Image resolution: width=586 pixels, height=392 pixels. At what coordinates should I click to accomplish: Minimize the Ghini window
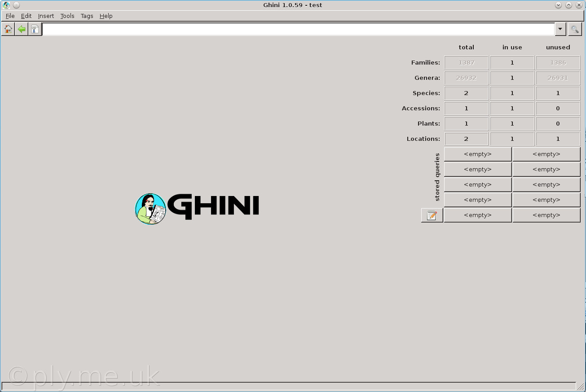[x=558, y=5]
